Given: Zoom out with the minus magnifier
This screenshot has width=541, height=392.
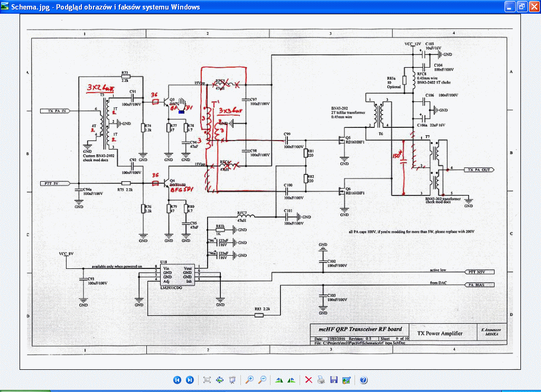Looking at the screenshot, I should point(262,380).
